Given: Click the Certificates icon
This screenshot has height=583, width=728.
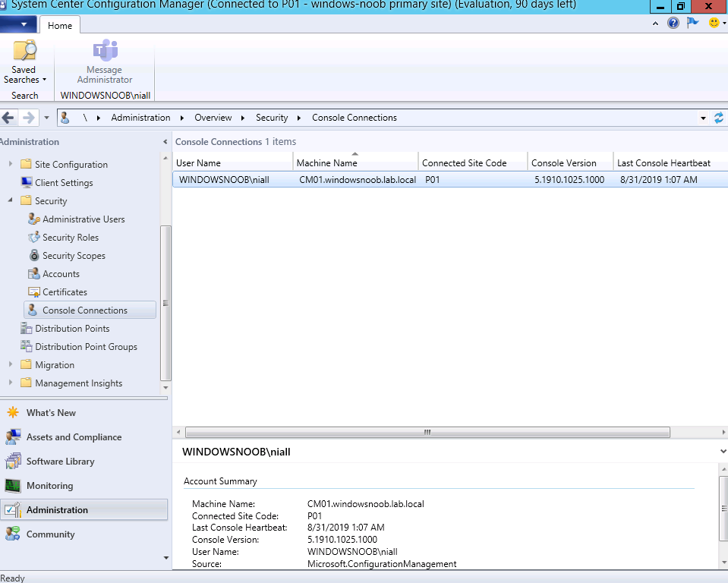Looking at the screenshot, I should (x=34, y=292).
